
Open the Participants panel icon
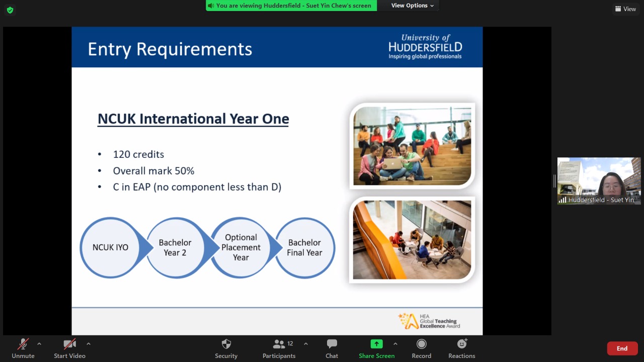coord(279,344)
